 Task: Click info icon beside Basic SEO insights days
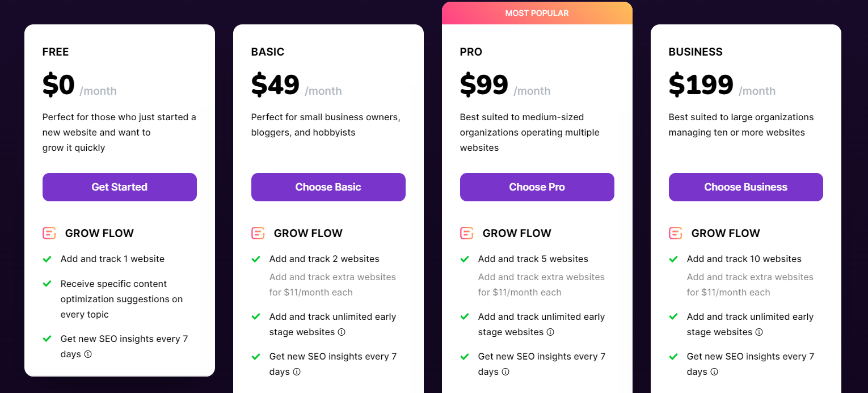click(x=297, y=372)
